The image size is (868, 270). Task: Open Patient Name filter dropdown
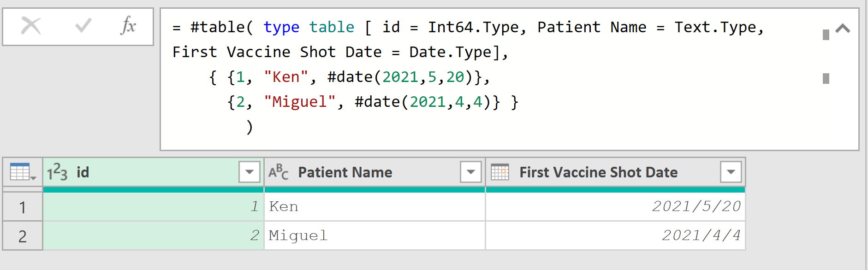pos(471,172)
